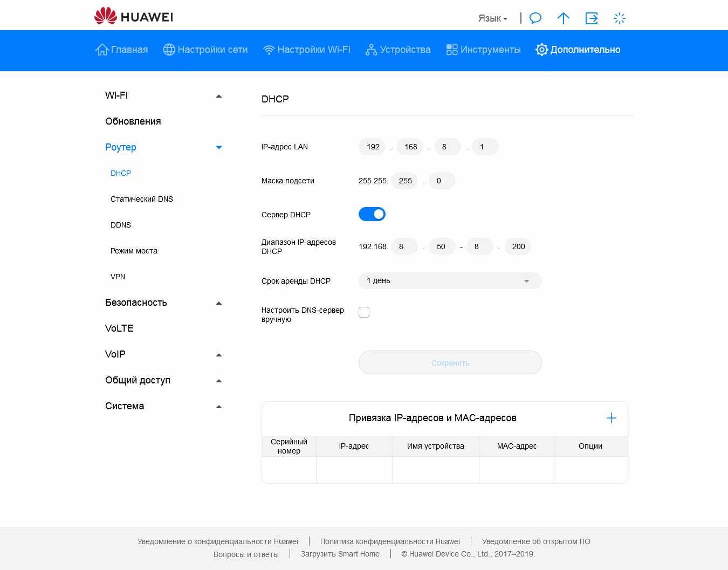Open the Срок аренды DHCP dropdown
Screen dimensions: 728x570
(450, 281)
